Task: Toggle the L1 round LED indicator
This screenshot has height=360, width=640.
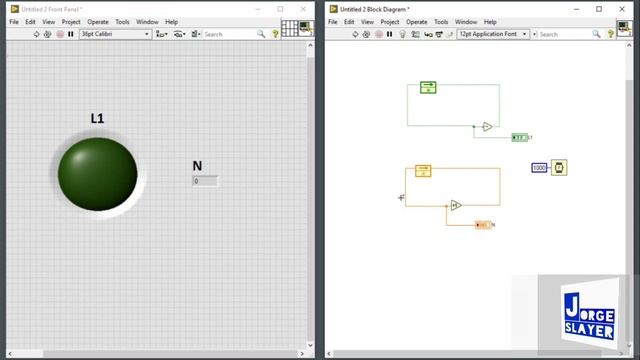Action: pyautogui.click(x=98, y=174)
